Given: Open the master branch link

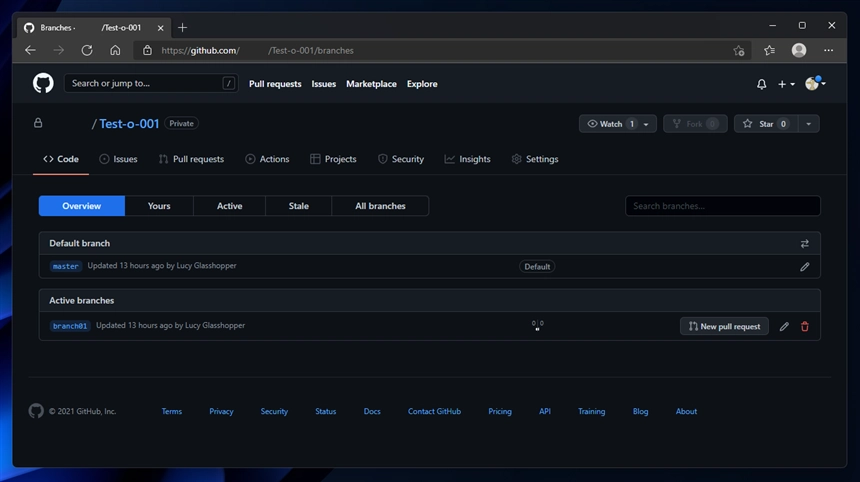Looking at the screenshot, I should 66,267.
